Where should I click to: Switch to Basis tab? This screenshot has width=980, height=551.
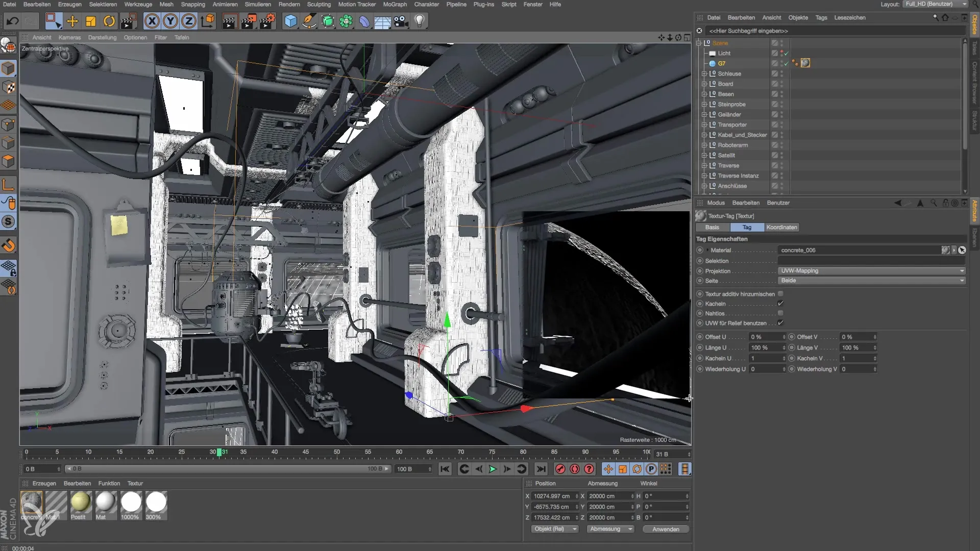(x=712, y=227)
